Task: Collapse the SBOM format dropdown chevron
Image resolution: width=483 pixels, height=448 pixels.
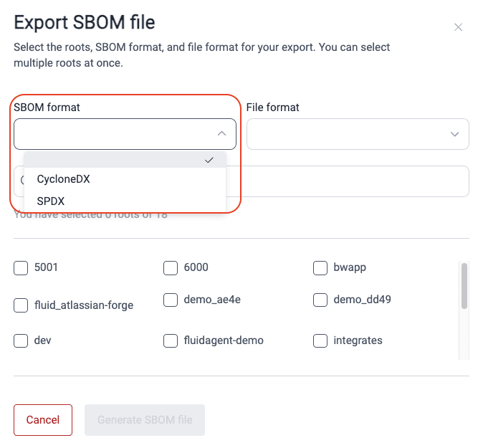Action: pyautogui.click(x=221, y=134)
